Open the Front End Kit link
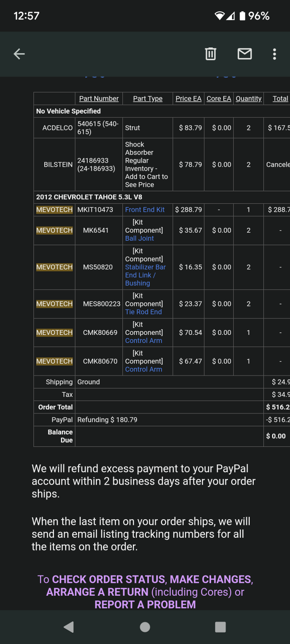 145,210
